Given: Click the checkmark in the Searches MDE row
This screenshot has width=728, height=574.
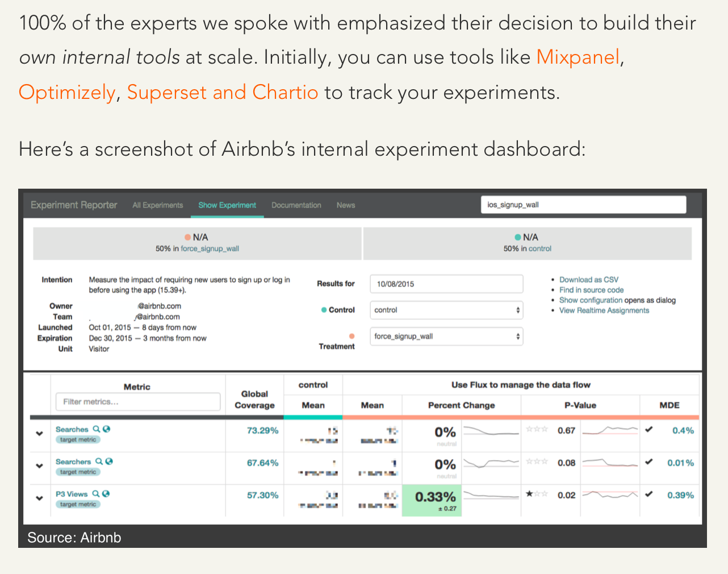Looking at the screenshot, I should [649, 430].
